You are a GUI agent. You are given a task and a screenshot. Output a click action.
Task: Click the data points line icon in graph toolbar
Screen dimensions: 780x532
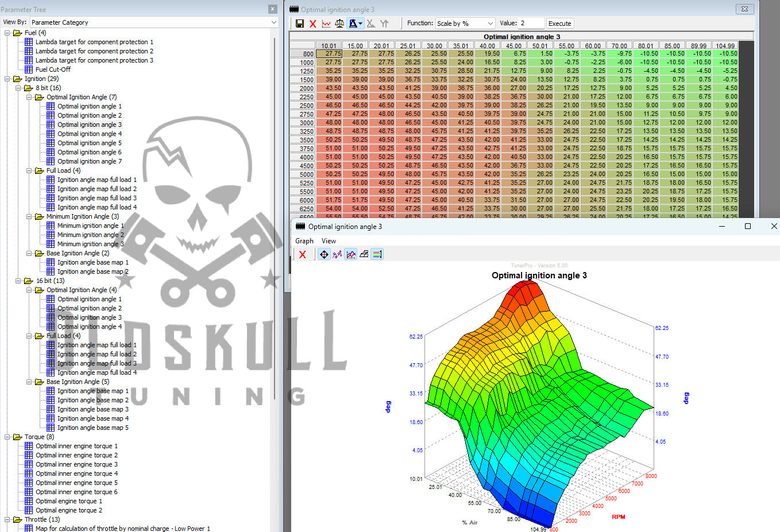tap(337, 254)
